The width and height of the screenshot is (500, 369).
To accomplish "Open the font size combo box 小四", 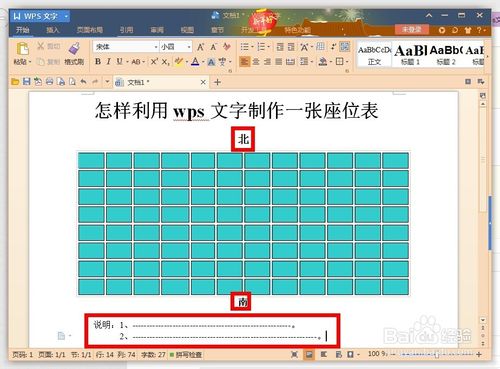I will [x=176, y=47].
